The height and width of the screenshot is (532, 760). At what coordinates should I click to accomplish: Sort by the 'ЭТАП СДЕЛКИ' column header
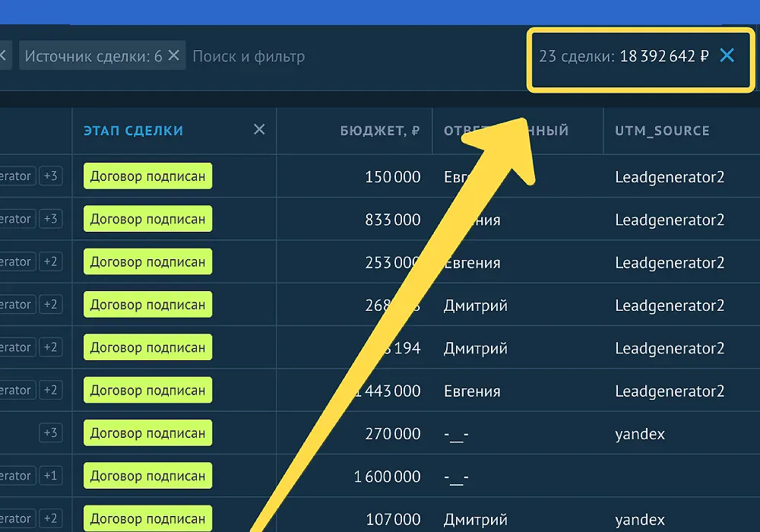133,131
